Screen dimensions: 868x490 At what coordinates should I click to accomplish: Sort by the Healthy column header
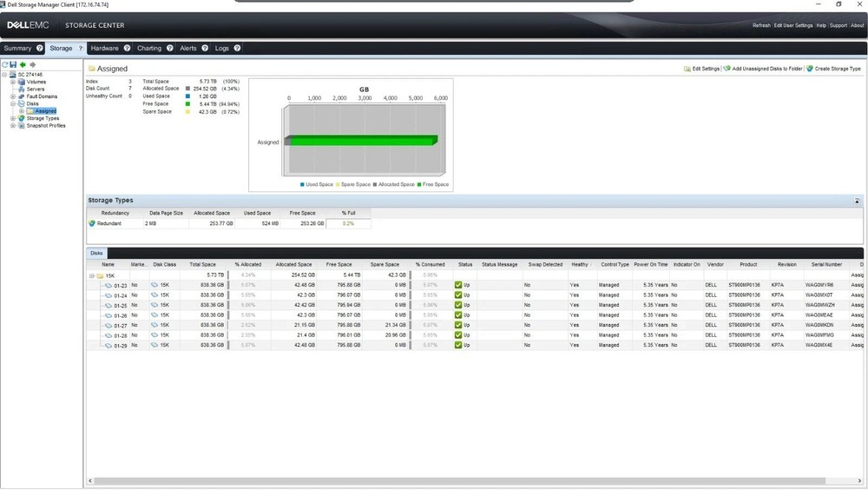pos(580,264)
